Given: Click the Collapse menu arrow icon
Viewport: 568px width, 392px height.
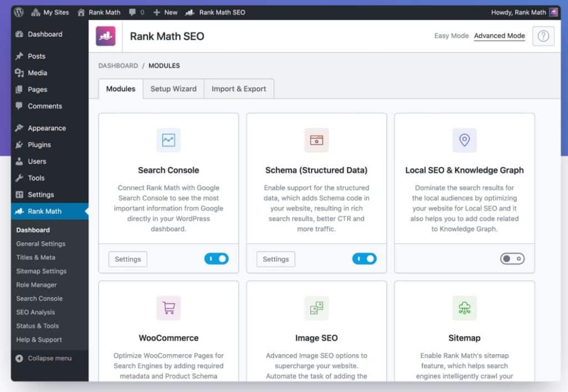Looking at the screenshot, I should pos(19,358).
